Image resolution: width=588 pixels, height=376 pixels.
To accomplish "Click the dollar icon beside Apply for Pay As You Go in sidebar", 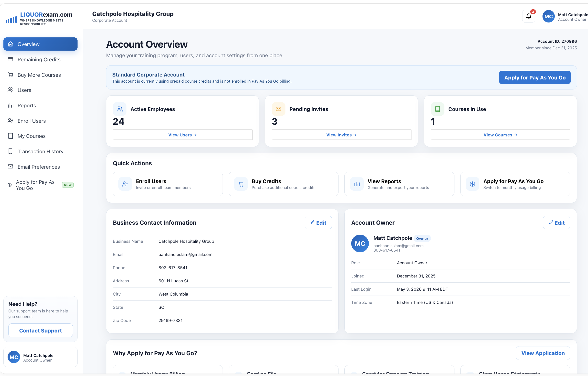I will (10, 185).
